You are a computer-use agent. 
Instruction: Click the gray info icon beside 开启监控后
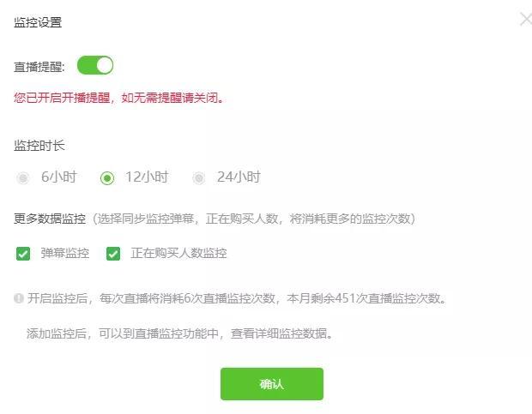click(18, 298)
